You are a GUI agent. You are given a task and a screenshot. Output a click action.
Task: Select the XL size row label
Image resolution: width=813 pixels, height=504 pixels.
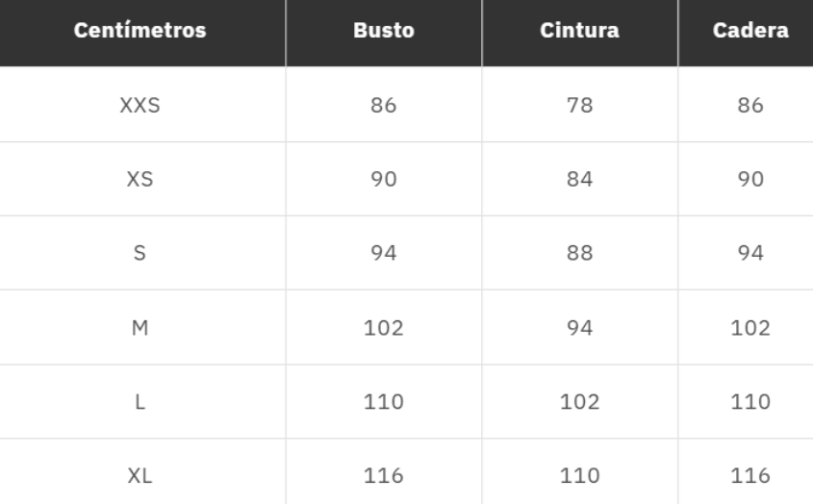(x=141, y=475)
